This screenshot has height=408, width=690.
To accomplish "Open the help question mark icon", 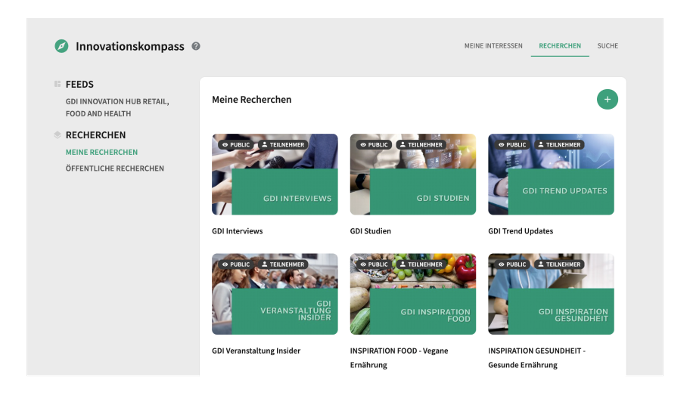I will 196,46.
